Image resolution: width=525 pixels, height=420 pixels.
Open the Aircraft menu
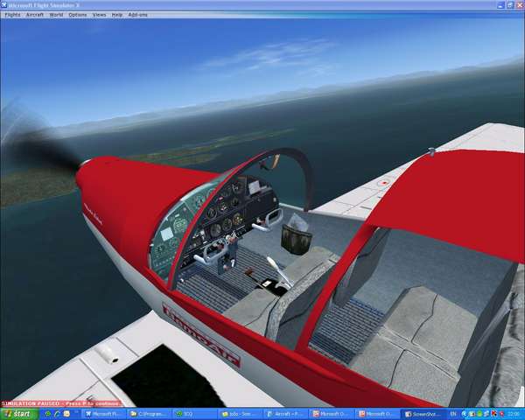coord(34,15)
